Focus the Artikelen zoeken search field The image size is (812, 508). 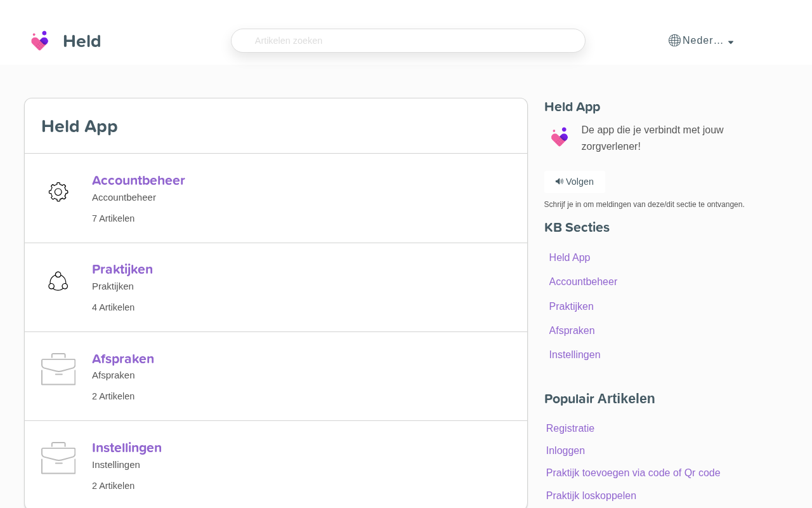point(408,41)
